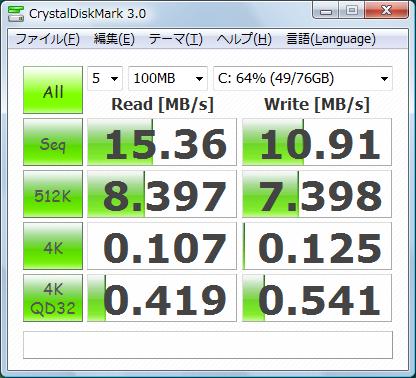Click the CrystalDiskMark title bar app icon

click(x=16, y=13)
